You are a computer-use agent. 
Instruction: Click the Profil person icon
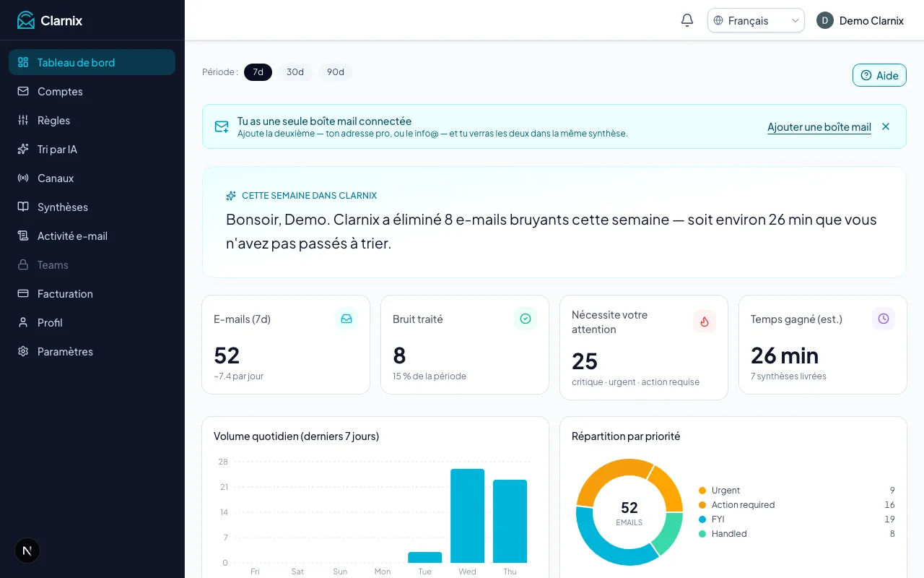point(23,322)
